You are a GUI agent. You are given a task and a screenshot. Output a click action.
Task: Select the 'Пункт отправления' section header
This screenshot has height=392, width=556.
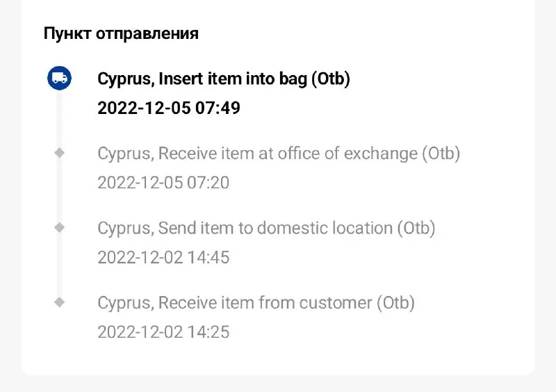(121, 33)
